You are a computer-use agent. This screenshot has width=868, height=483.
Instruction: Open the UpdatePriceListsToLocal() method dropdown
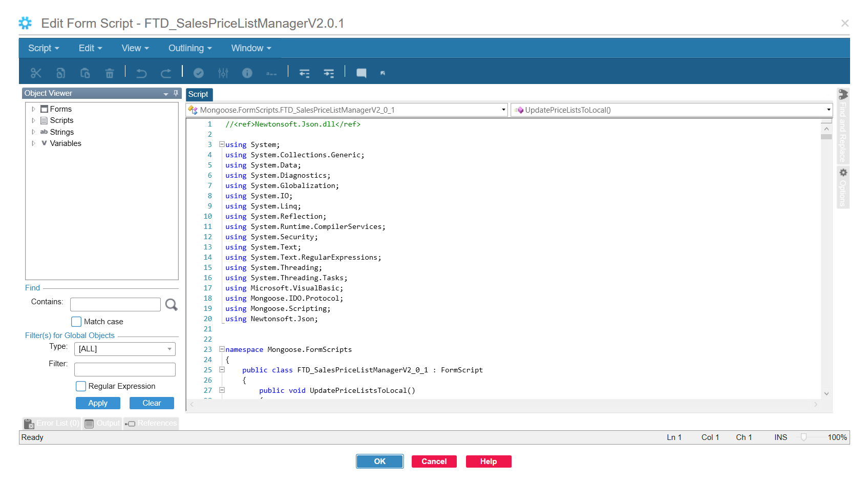tap(828, 110)
